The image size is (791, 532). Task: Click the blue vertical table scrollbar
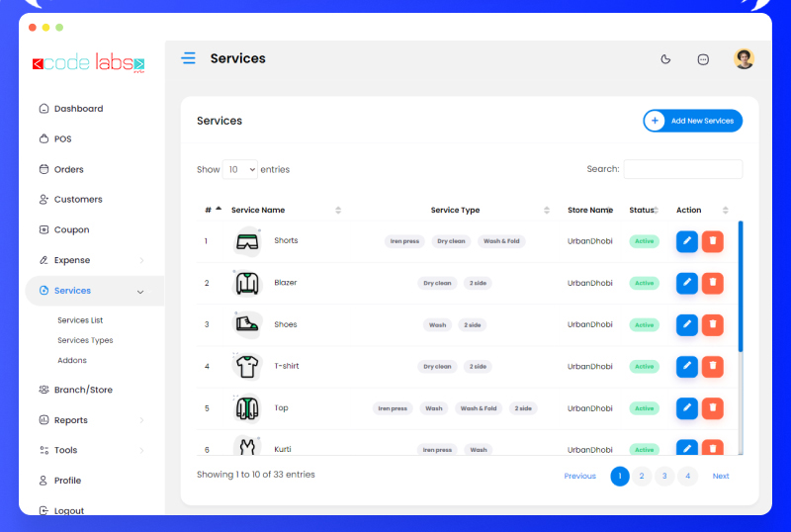(x=741, y=287)
